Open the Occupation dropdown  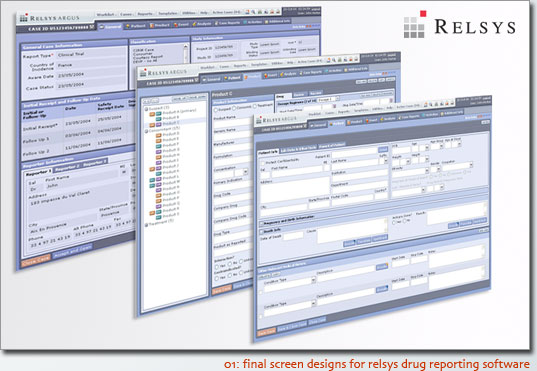[x=471, y=165]
